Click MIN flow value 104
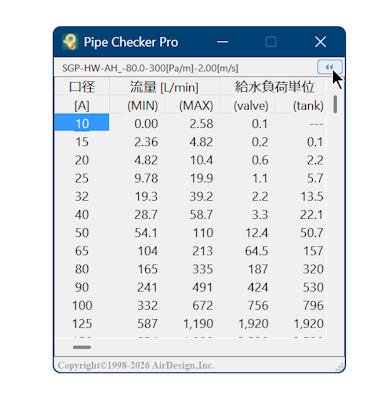391x403 pixels. click(148, 251)
